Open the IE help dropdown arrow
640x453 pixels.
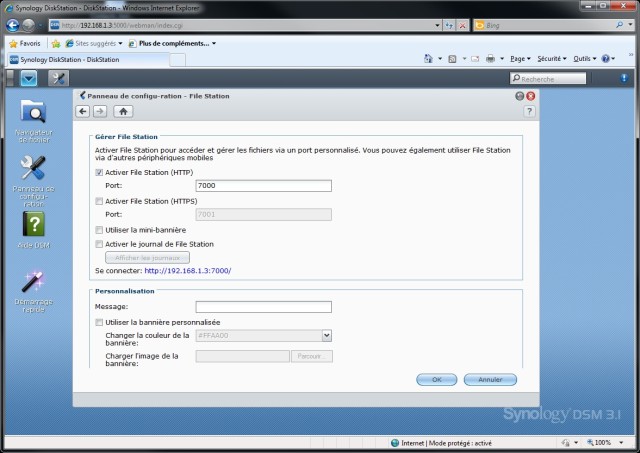[613, 59]
